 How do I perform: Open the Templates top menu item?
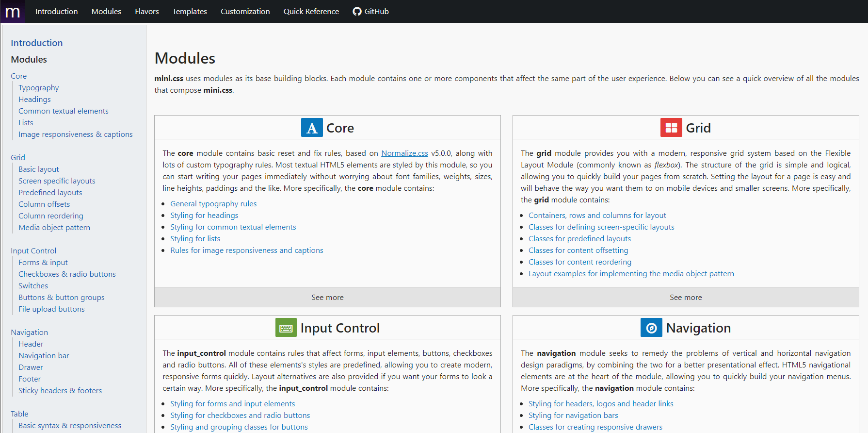[190, 12]
